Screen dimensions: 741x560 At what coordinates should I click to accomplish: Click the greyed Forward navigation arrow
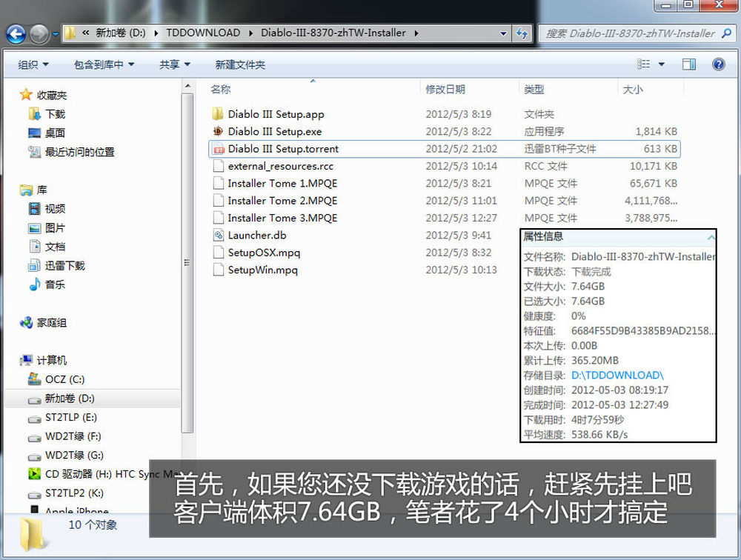click(39, 34)
